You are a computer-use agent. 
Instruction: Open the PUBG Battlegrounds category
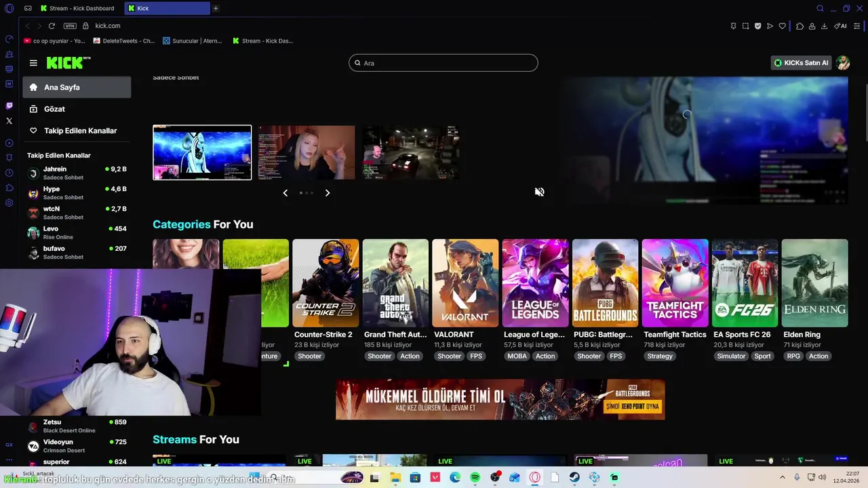click(605, 283)
